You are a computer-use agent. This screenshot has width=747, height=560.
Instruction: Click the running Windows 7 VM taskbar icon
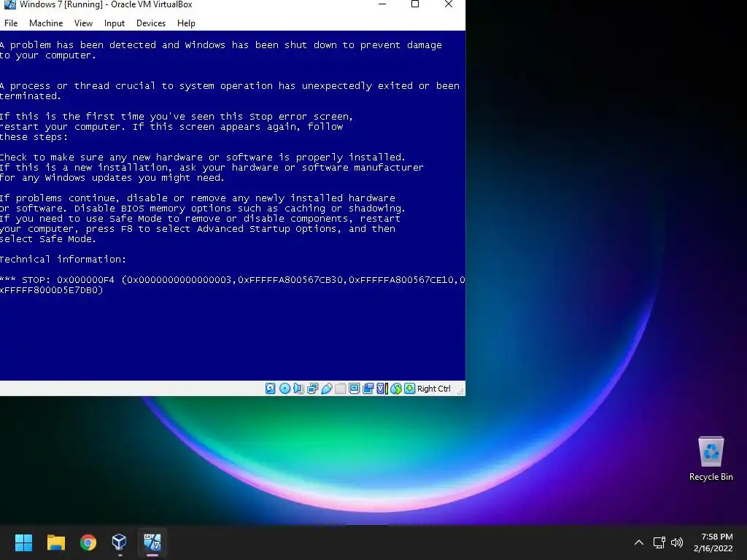[x=152, y=542]
